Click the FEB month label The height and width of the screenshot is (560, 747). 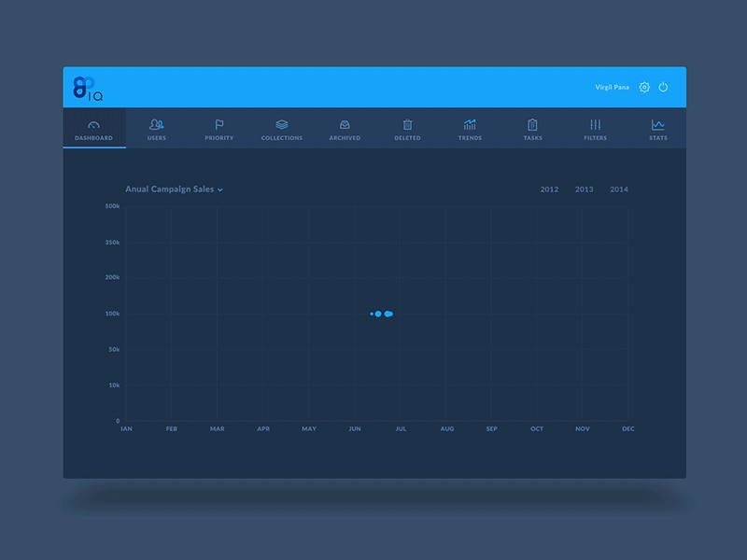(x=172, y=429)
